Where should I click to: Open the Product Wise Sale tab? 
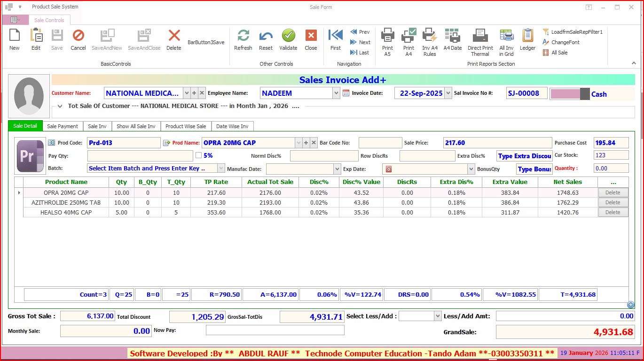[x=186, y=126]
